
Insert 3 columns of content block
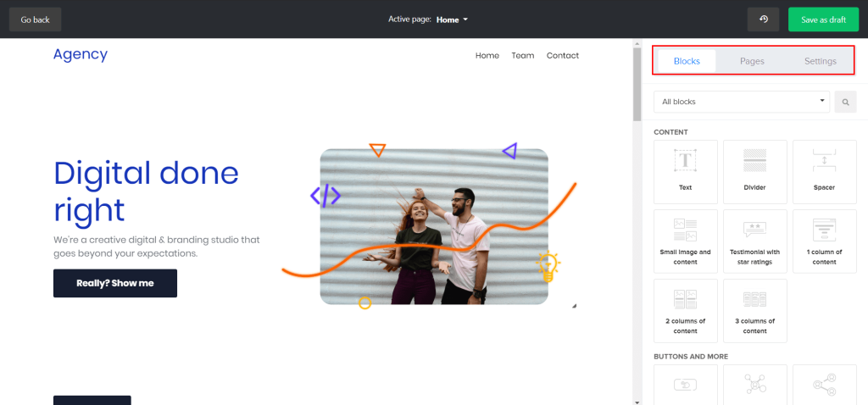click(x=754, y=310)
